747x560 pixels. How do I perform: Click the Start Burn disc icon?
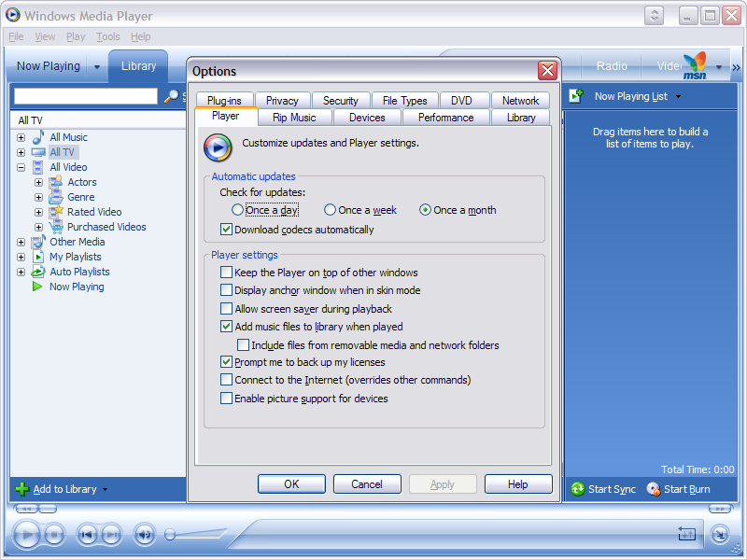[x=653, y=489]
